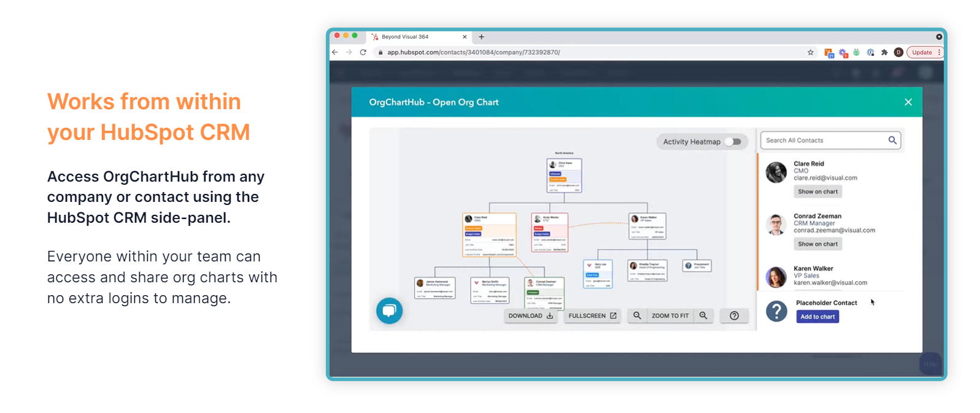
Task: Click Zoom To Fit
Action: pos(670,315)
